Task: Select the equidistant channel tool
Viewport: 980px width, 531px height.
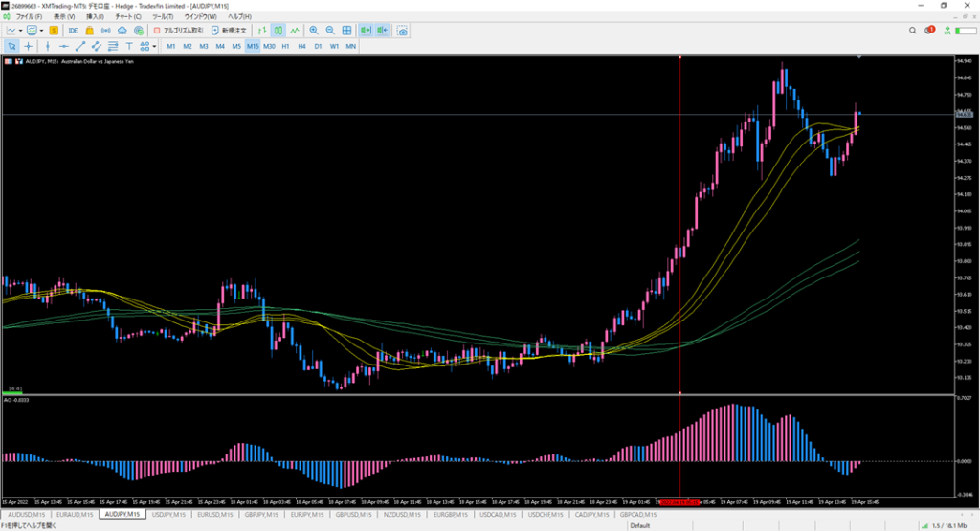Action: (97, 46)
